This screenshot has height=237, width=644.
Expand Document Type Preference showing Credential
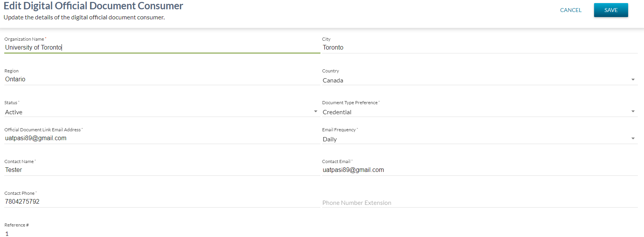click(475, 112)
